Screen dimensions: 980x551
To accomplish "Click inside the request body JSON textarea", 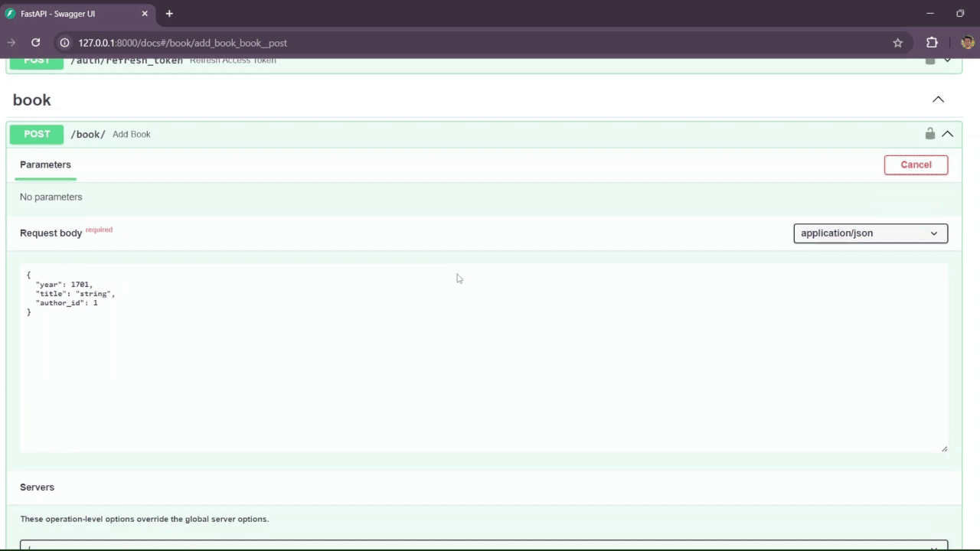I will click(484, 358).
